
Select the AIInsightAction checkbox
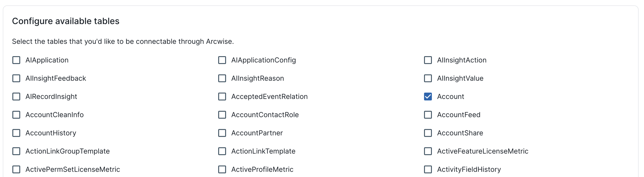[x=428, y=60]
